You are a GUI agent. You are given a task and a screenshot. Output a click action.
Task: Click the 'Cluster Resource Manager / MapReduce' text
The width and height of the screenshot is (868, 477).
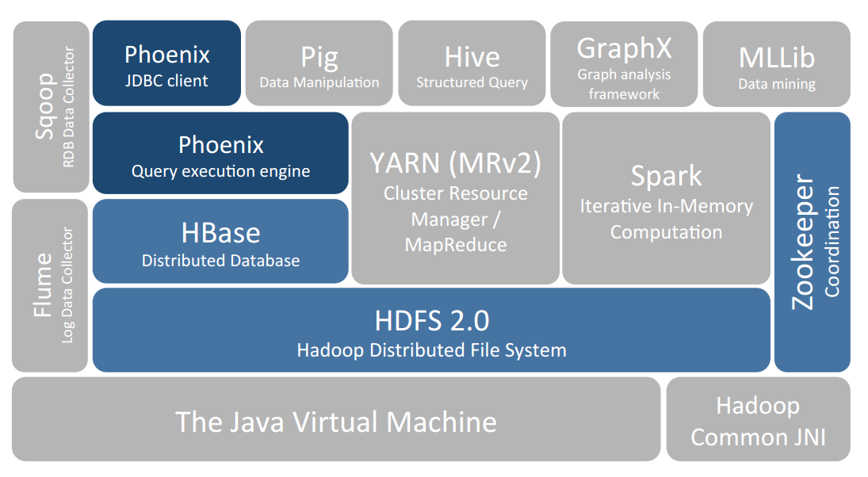coord(455,219)
